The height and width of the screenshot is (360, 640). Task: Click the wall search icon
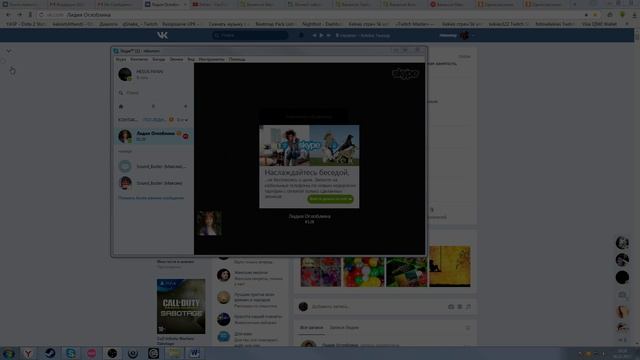coord(468,328)
